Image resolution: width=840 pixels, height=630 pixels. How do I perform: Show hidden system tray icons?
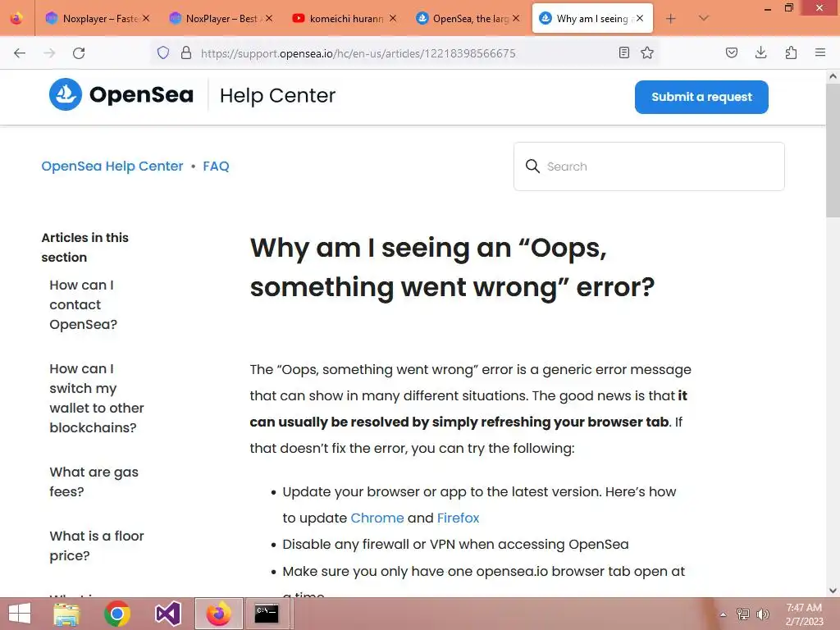point(723,614)
